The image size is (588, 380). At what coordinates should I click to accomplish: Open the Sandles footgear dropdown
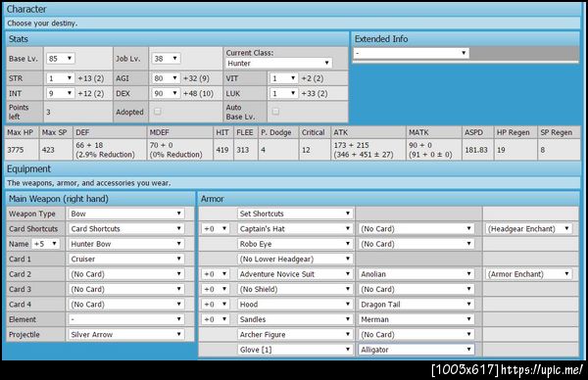pos(295,319)
